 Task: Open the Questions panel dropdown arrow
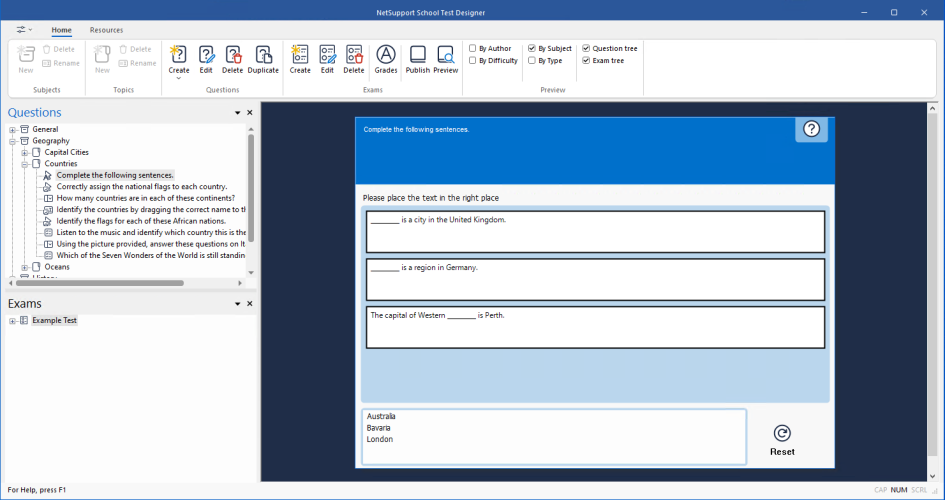pos(237,114)
